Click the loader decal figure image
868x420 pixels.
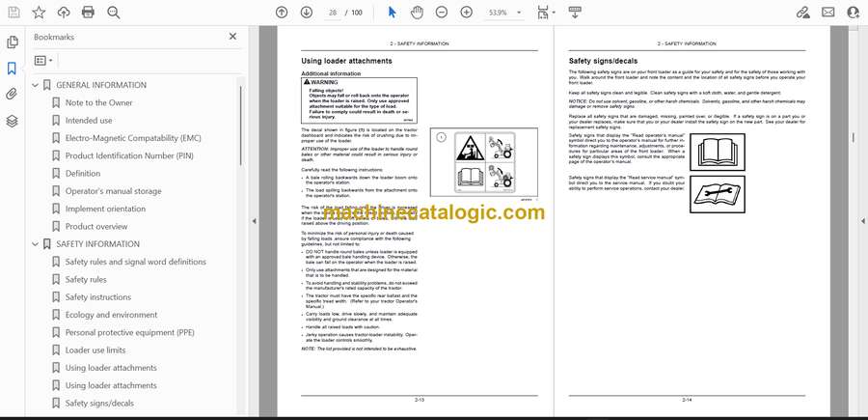click(x=483, y=162)
